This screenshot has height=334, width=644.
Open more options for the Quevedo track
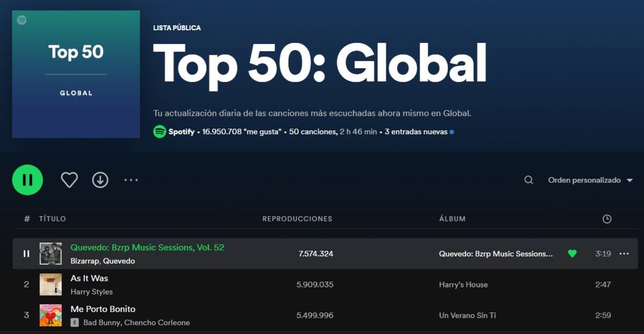tap(624, 254)
